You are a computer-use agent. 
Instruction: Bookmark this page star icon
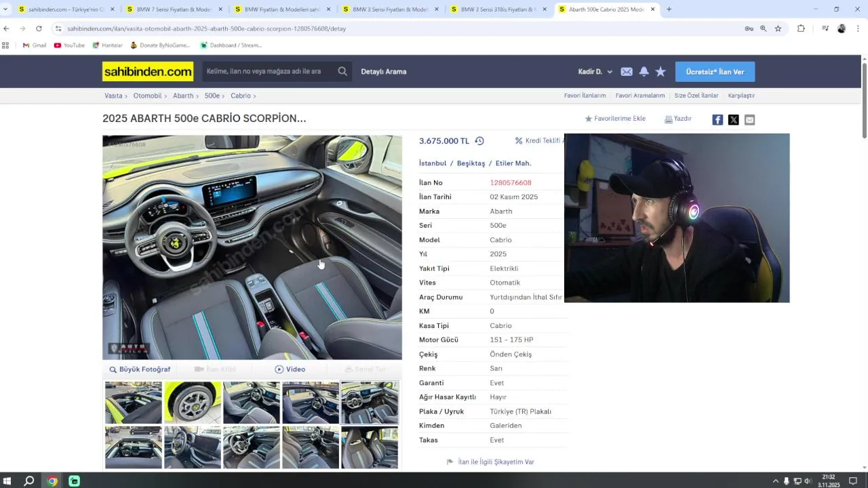[x=778, y=28]
